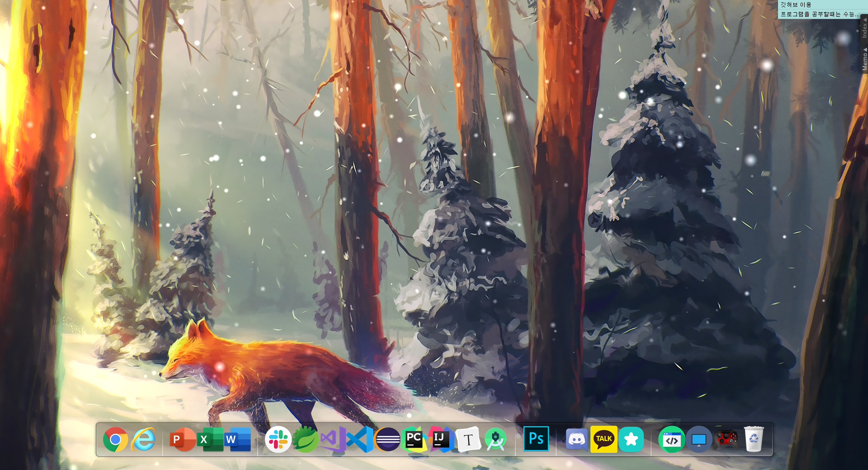This screenshot has height=470, width=868.
Task: Select the '프로그램을 공부할때는 수능..' memo line
Action: pyautogui.click(x=819, y=14)
